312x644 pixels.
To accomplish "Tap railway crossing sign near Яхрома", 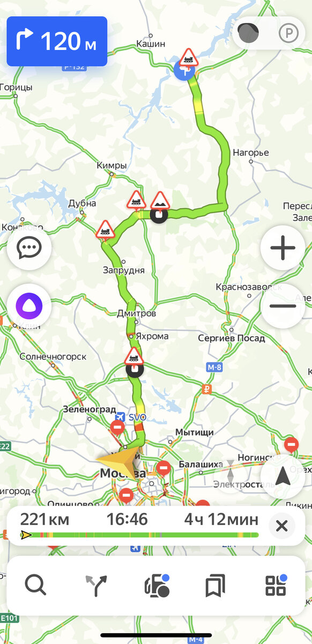I will pyautogui.click(x=133, y=356).
